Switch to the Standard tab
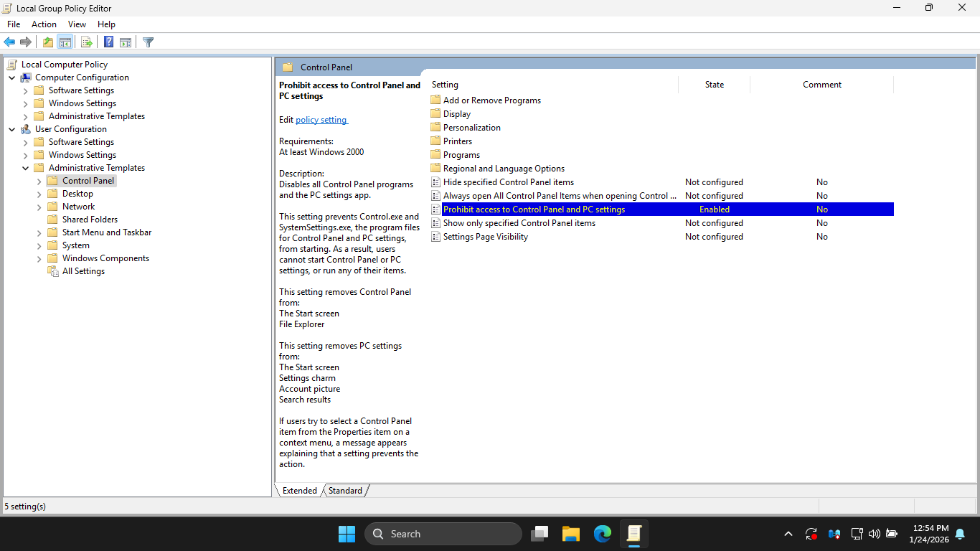This screenshot has height=551, width=980. tap(345, 491)
